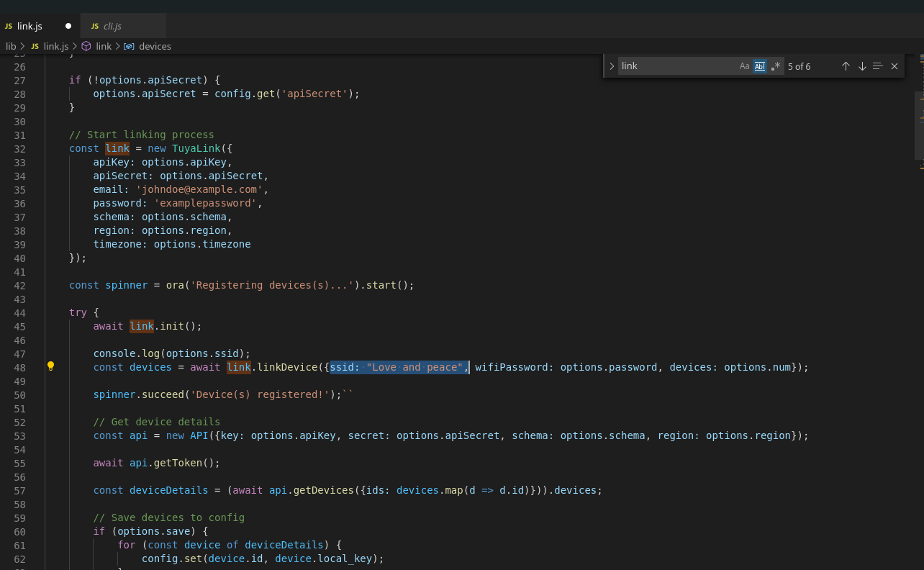Click the linkDevice method call
The width and height of the screenshot is (924, 570).
point(287,367)
